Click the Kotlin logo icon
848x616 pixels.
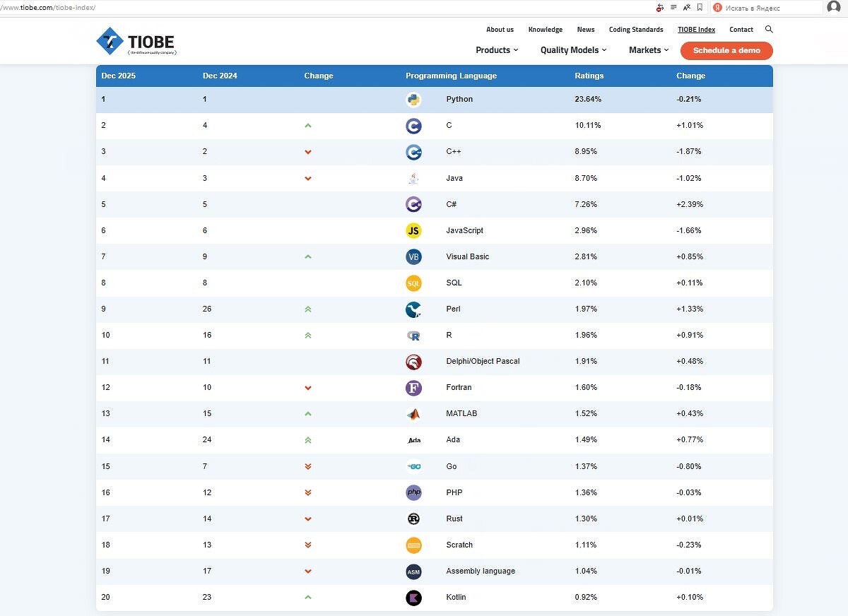pyautogui.click(x=413, y=598)
